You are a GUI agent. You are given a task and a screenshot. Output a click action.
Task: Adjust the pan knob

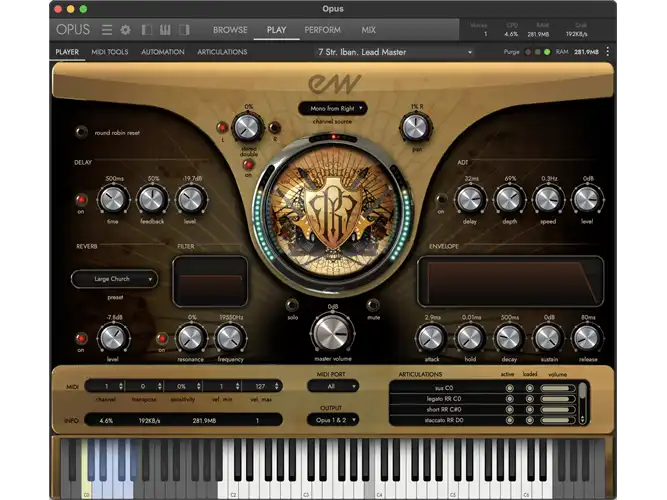[x=416, y=127]
